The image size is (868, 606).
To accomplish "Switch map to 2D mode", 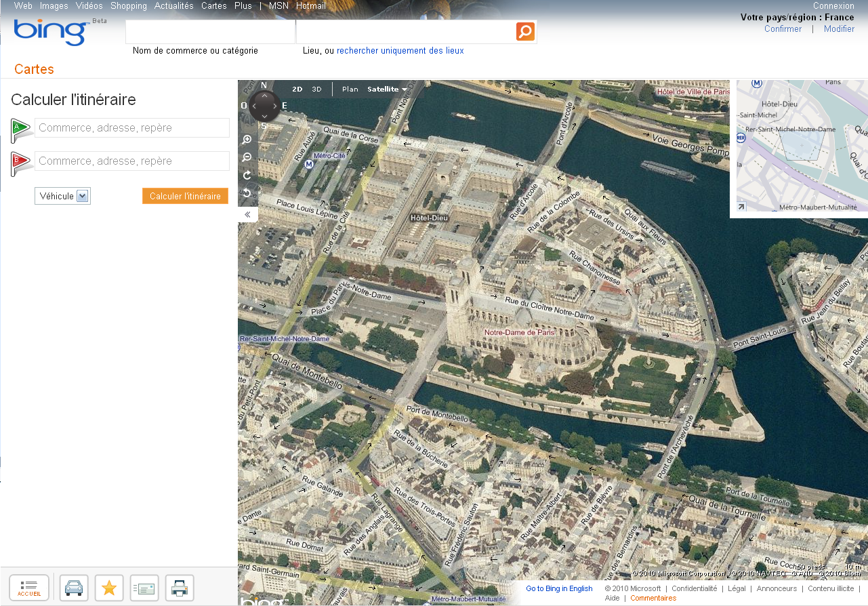I will (297, 89).
